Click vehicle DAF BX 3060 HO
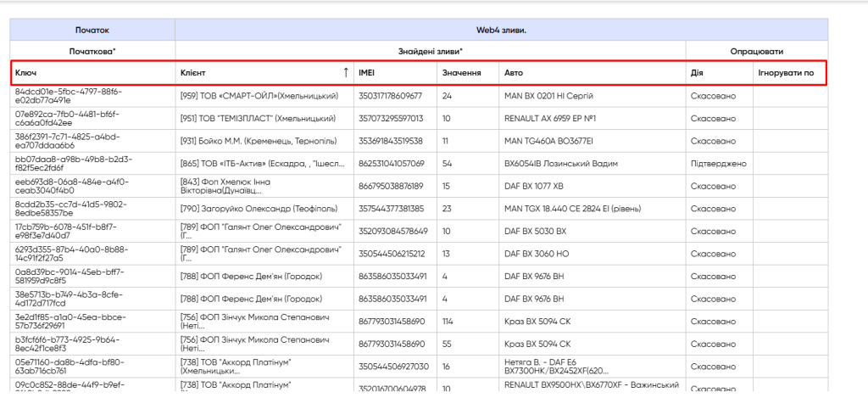 536,253
